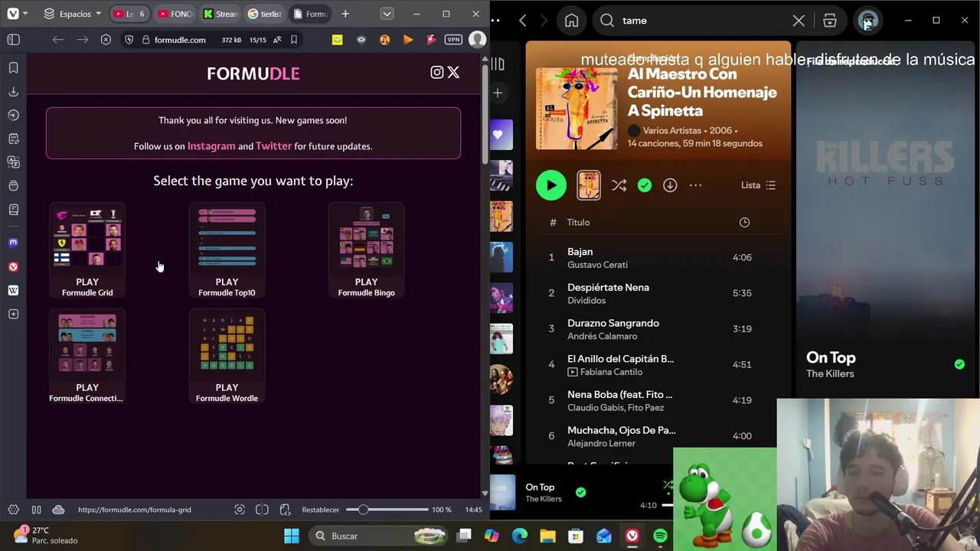Select track Bajan by Gustavo Cerati

click(658, 257)
